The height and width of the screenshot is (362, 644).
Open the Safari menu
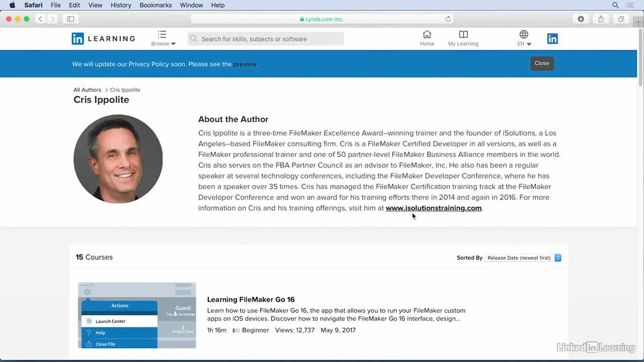[33, 5]
